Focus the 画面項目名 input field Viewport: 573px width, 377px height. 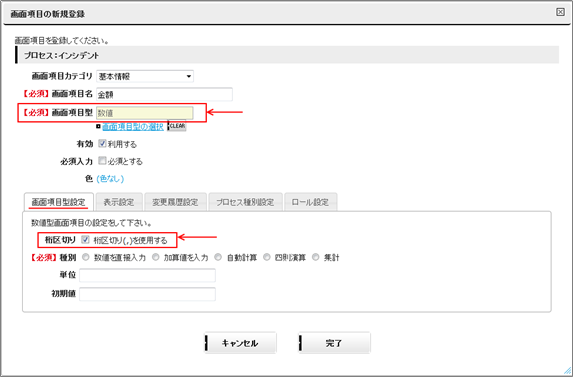164,94
